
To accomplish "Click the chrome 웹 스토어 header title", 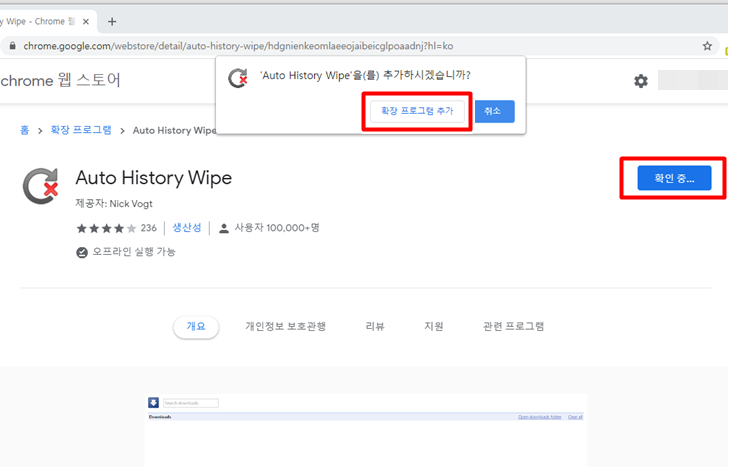I will (x=60, y=80).
